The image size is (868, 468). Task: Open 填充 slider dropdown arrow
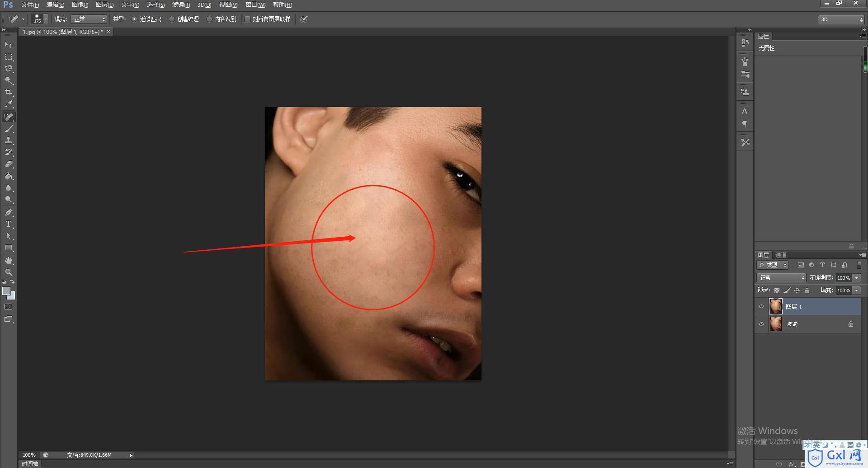tap(856, 290)
